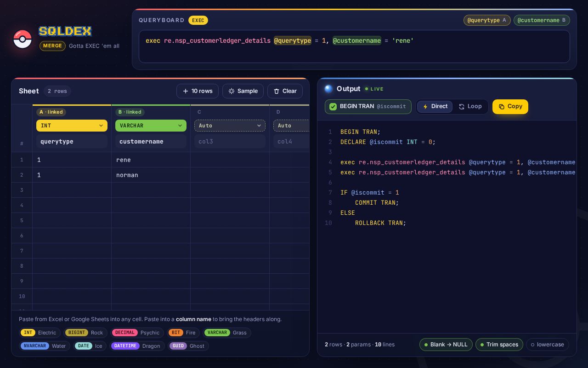Clear the sheet contents

pos(285,91)
